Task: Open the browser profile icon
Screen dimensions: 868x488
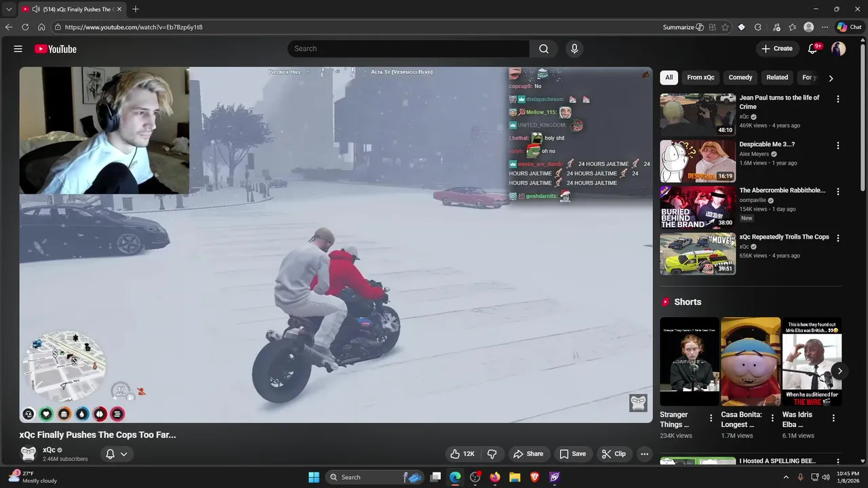Action: (x=808, y=27)
